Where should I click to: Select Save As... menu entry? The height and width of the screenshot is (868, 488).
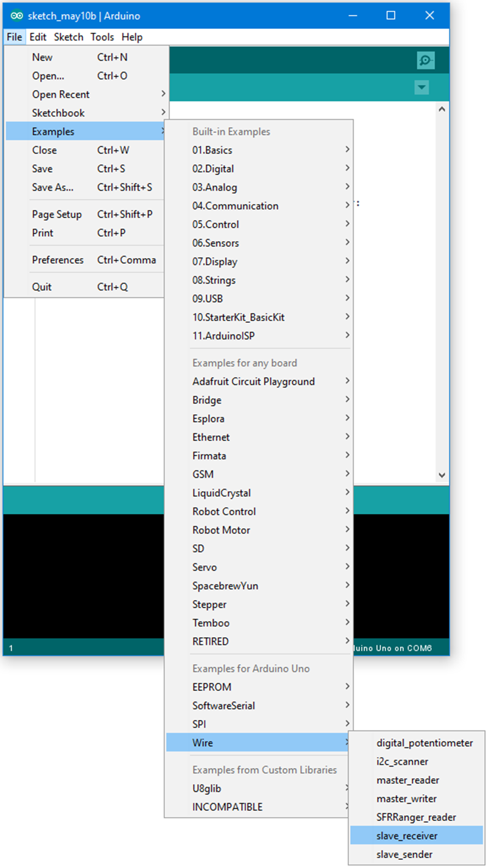(52, 187)
